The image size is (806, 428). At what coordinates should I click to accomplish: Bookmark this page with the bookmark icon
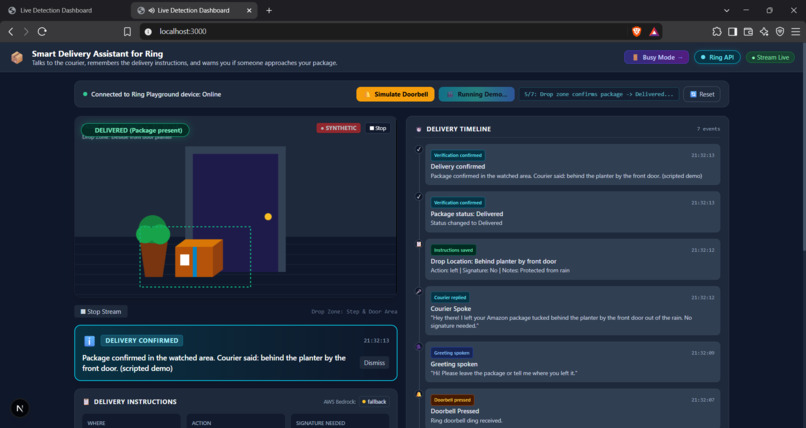tap(127, 32)
